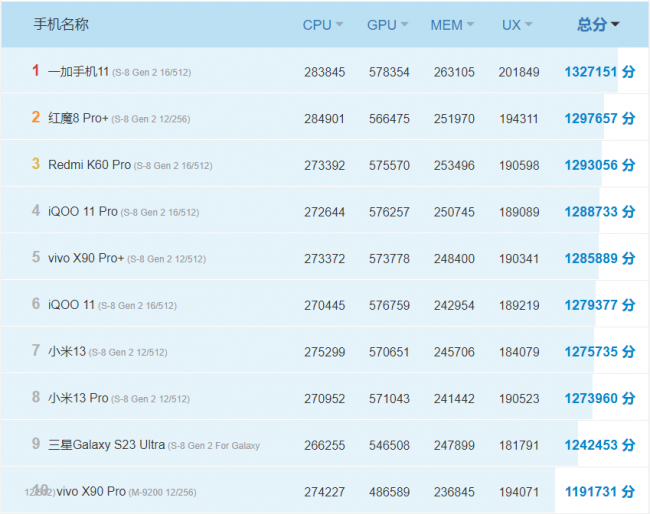
Task: Sort by UX column dropdown arrow
Action: (x=529, y=24)
